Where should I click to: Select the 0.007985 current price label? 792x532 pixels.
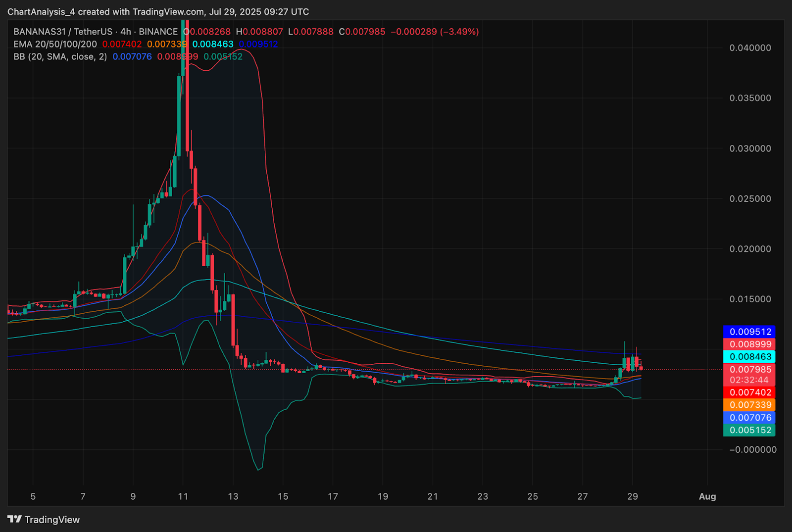[x=749, y=369]
